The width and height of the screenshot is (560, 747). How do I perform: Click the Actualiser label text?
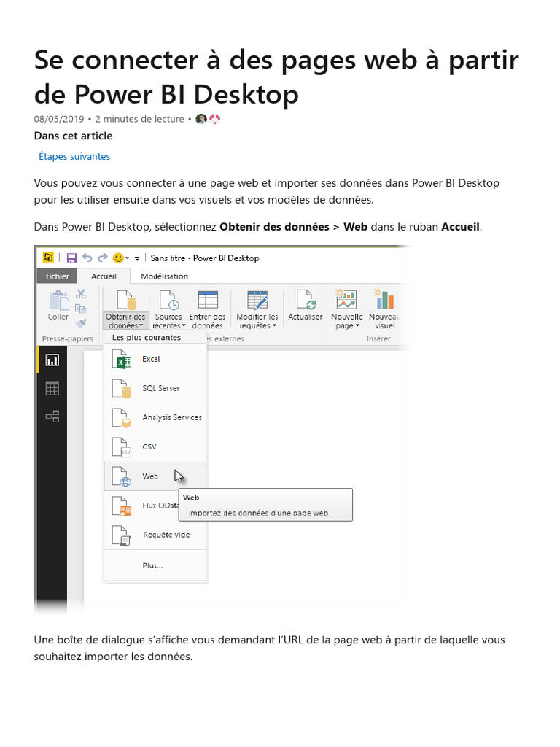(306, 317)
